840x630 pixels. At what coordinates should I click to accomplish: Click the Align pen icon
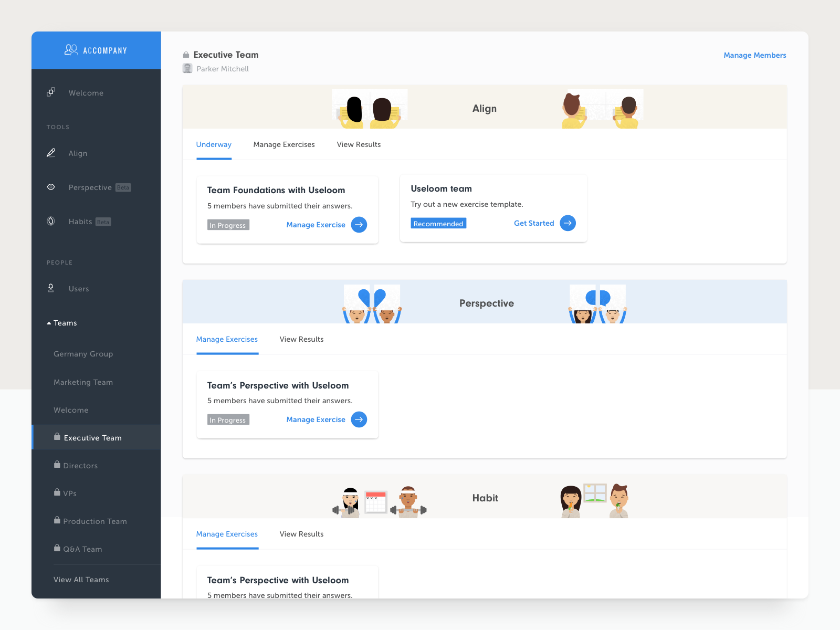click(51, 153)
